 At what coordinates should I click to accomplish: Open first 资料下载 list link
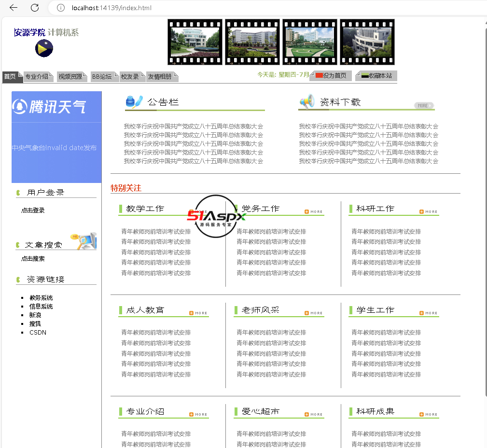pos(368,126)
